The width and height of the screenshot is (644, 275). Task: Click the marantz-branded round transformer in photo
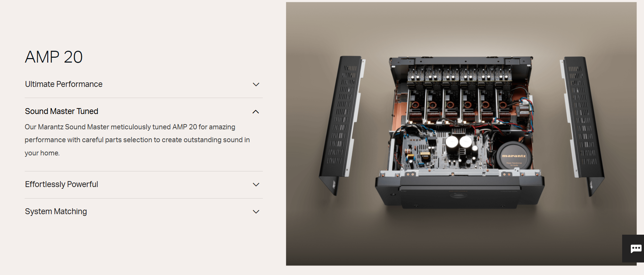click(x=513, y=155)
